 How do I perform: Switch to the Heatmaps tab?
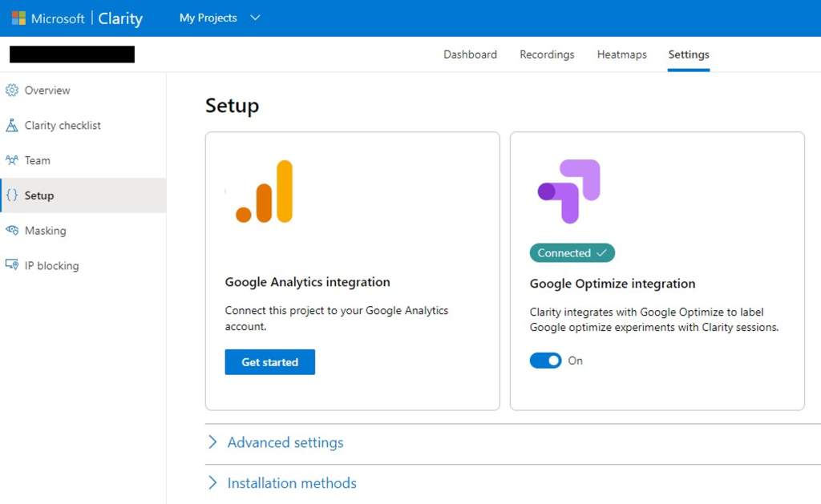622,54
